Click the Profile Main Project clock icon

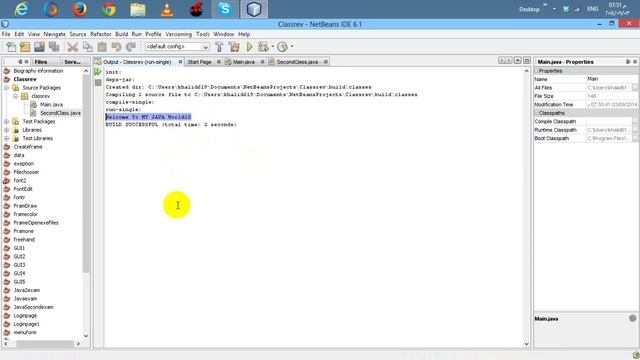(282, 47)
